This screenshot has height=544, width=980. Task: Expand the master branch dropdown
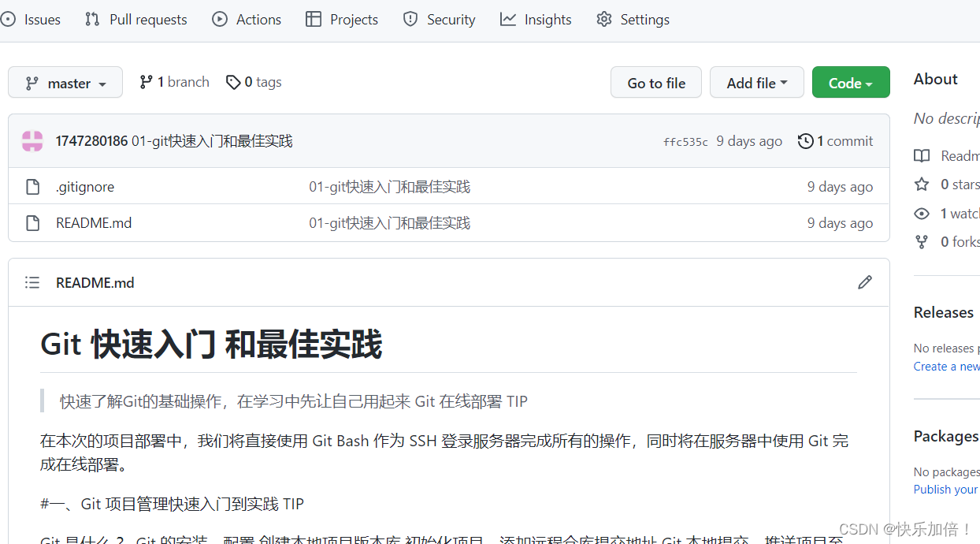coord(65,83)
